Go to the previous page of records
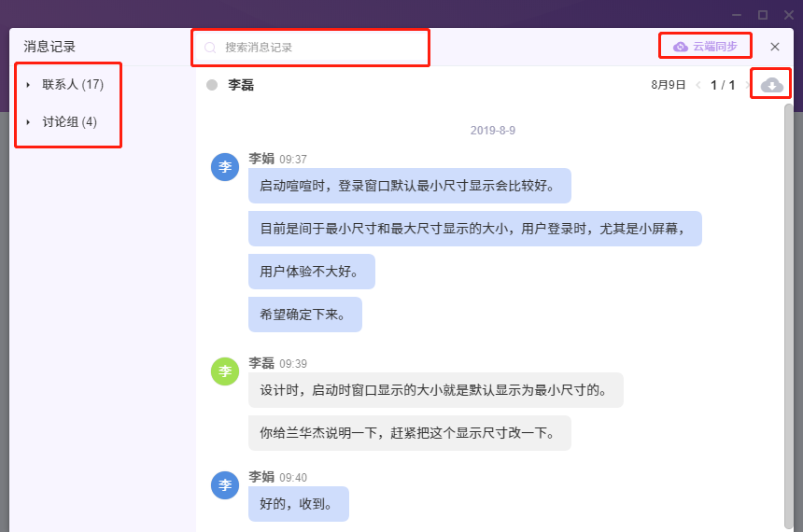 click(697, 86)
